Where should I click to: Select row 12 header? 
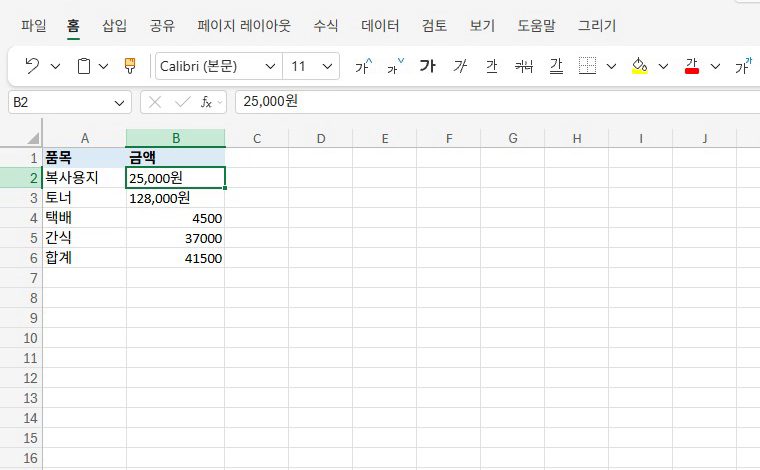pos(21,378)
